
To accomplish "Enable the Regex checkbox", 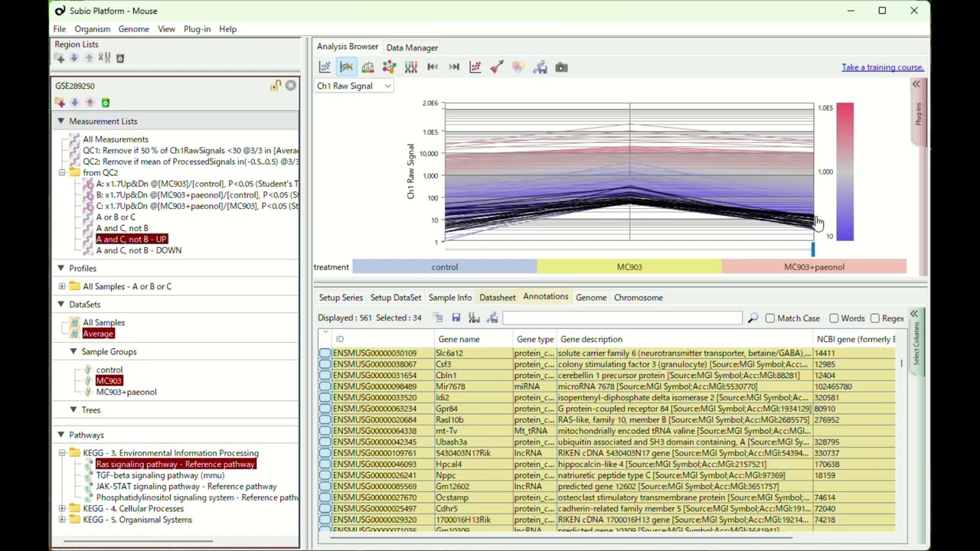I will pyautogui.click(x=874, y=318).
